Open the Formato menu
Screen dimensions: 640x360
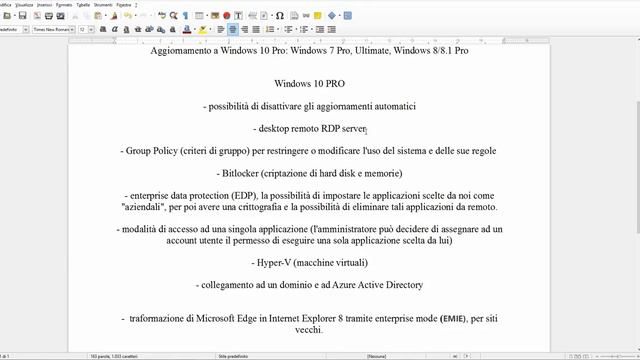(64, 5)
